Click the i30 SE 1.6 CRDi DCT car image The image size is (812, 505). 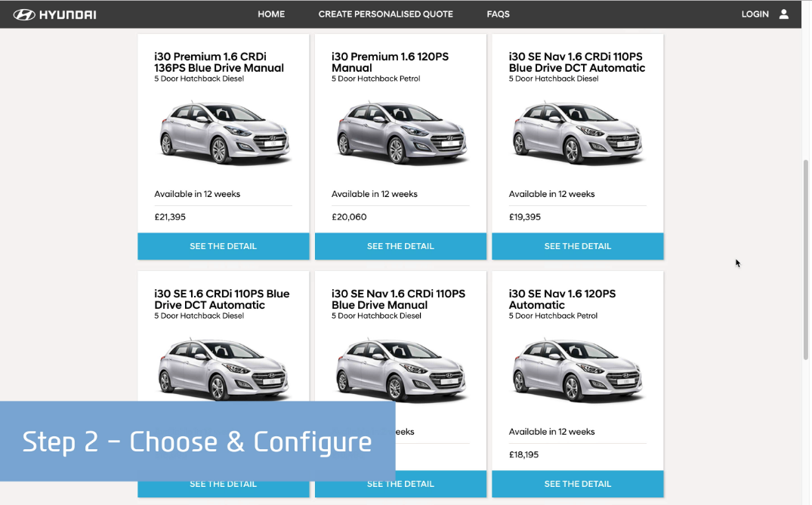point(224,368)
